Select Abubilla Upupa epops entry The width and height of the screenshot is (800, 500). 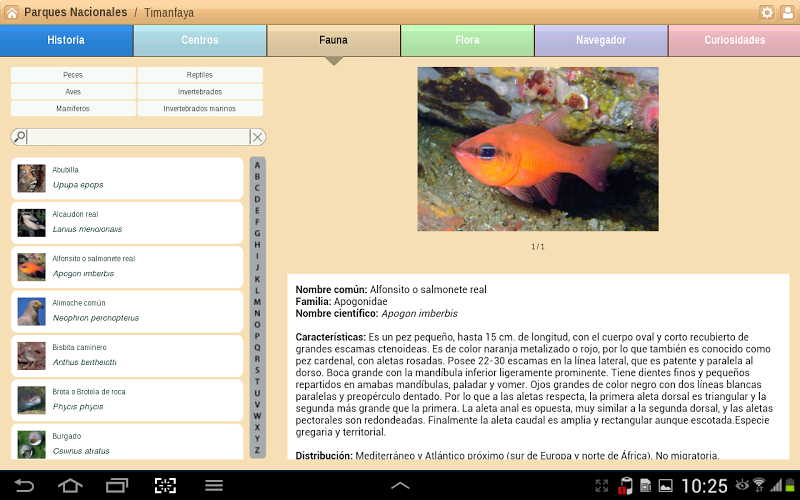[127, 178]
